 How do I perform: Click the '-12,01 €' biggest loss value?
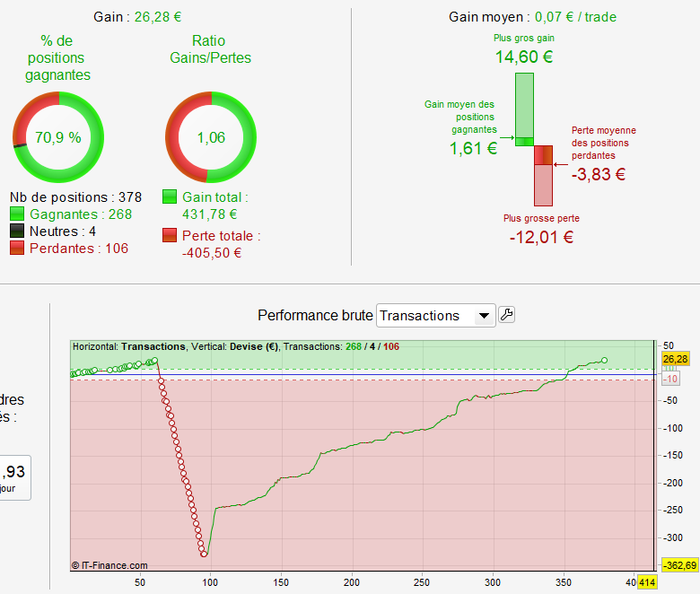pos(541,237)
